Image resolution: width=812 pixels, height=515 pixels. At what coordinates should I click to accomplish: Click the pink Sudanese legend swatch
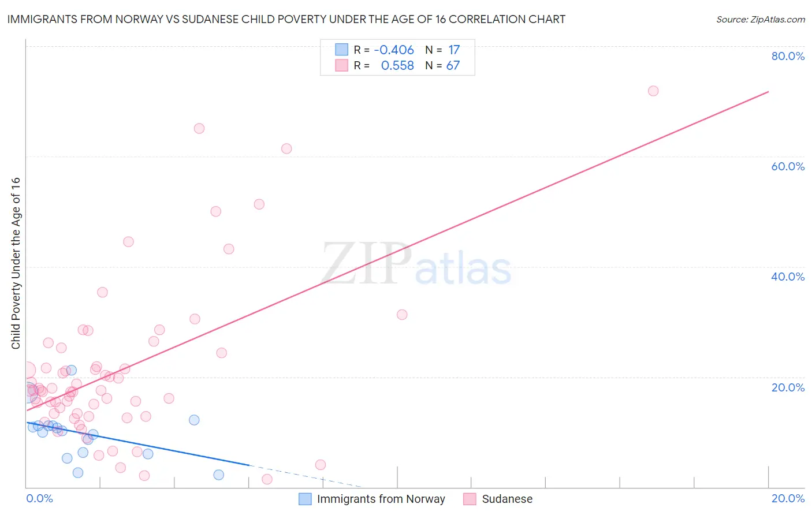pyautogui.click(x=470, y=499)
